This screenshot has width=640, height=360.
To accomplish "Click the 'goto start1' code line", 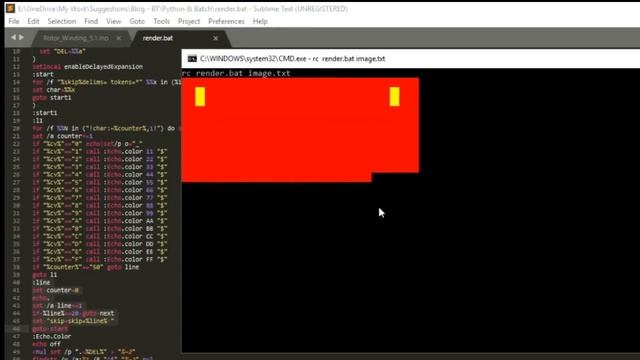I will (x=52, y=98).
